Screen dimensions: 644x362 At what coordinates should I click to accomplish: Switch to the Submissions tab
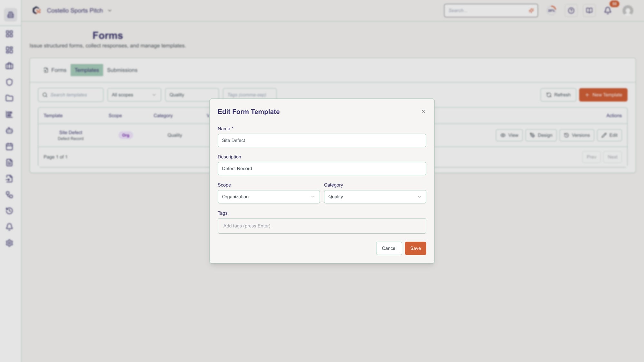122,70
